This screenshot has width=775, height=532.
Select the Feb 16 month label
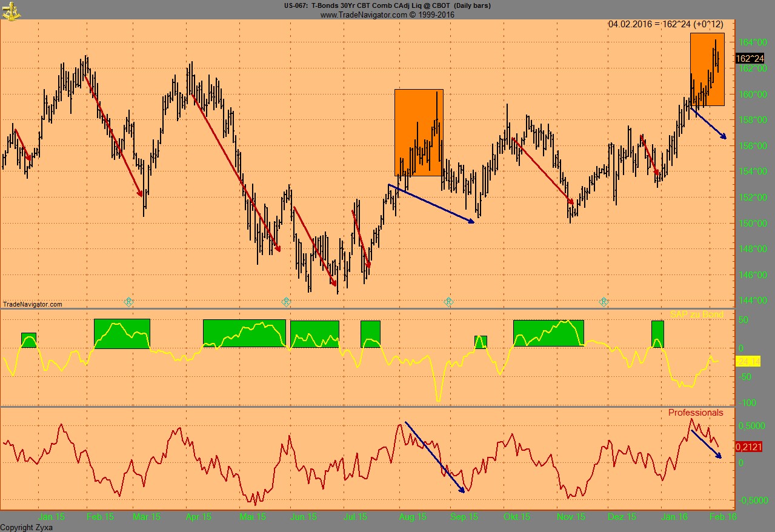coord(721,517)
